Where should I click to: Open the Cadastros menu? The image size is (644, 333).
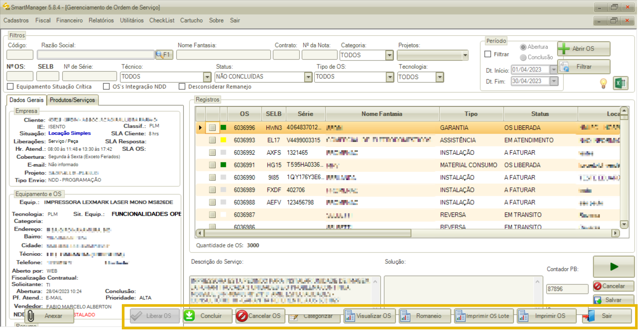point(16,21)
